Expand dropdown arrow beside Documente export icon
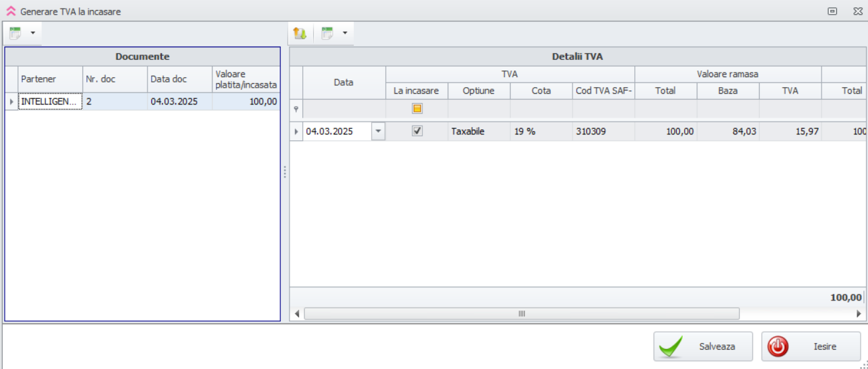The image size is (868, 369). click(33, 33)
